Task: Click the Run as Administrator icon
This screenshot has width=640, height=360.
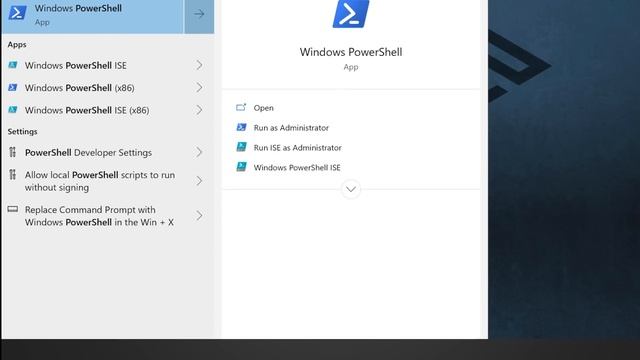Action: 241,127
